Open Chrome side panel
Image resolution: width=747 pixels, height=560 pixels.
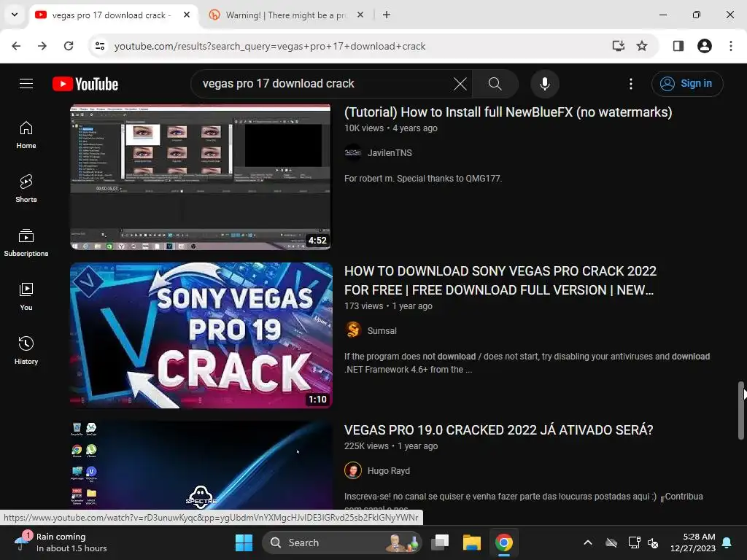click(x=678, y=46)
